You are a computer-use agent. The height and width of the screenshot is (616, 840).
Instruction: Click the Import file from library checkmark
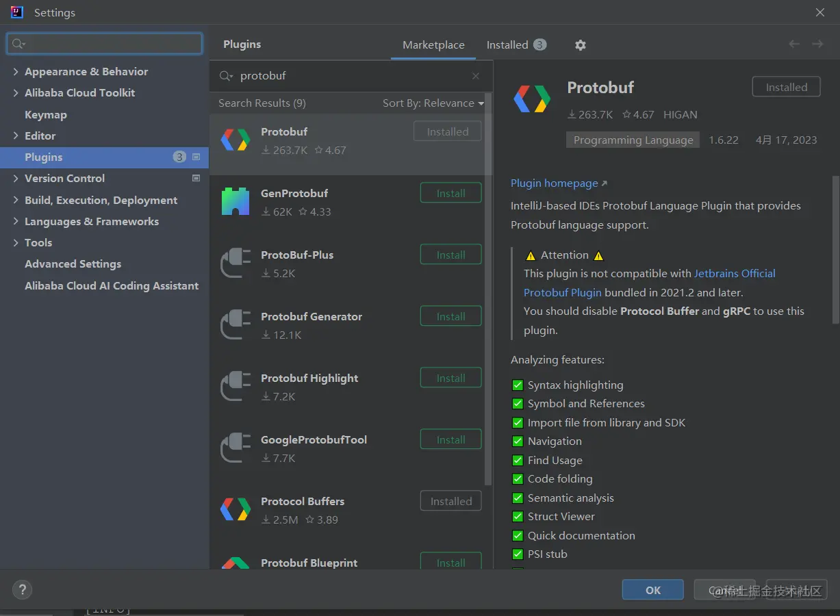[x=518, y=423]
